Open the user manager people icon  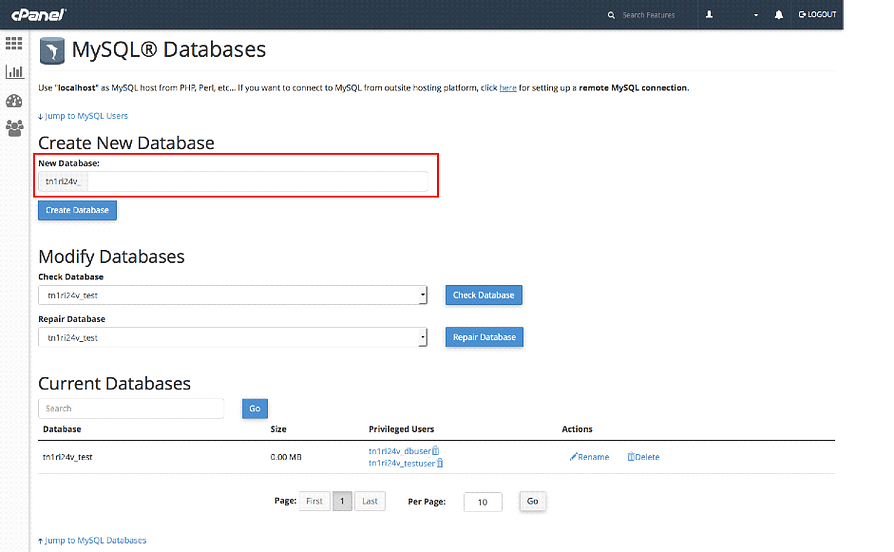coord(14,128)
